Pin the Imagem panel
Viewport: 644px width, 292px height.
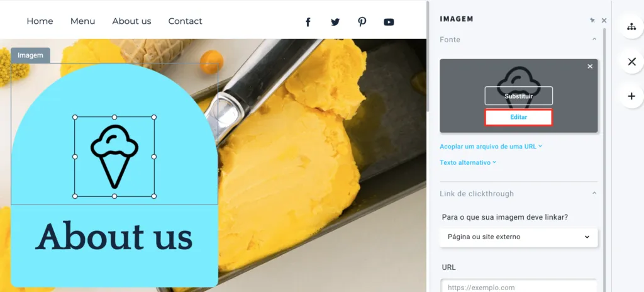point(592,20)
